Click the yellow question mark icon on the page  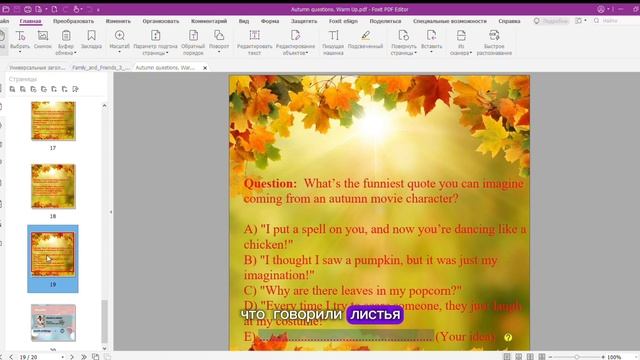tap(508, 338)
